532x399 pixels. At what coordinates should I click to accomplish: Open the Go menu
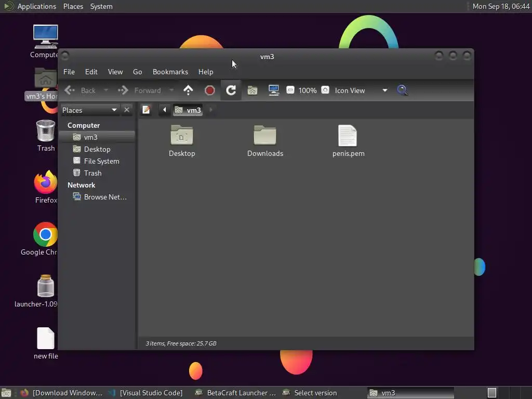pyautogui.click(x=137, y=72)
